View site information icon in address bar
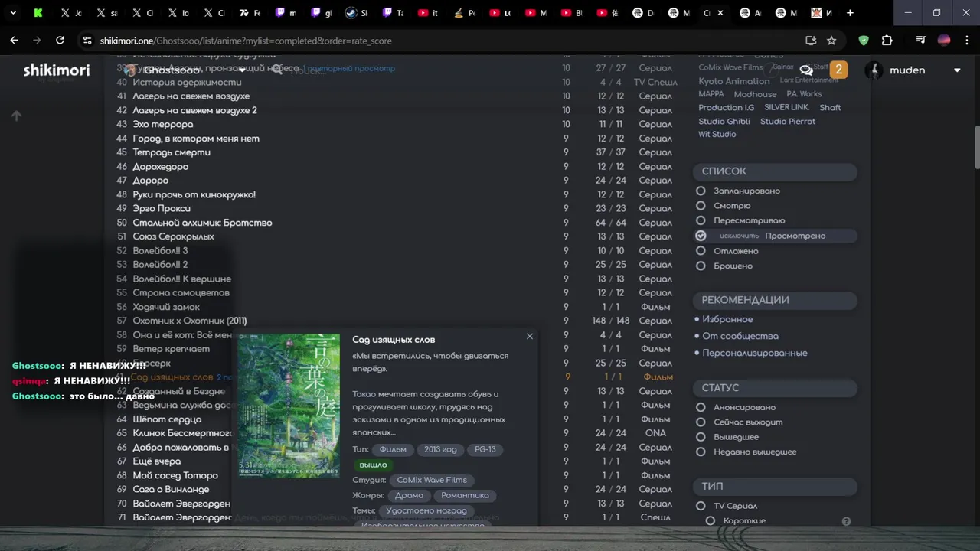This screenshot has height=551, width=980. [87, 41]
